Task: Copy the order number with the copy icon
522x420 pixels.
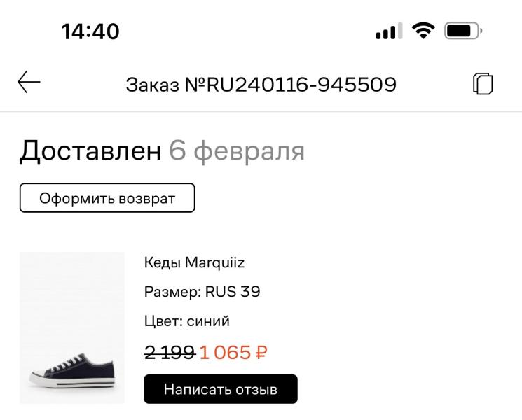Action: pyautogui.click(x=483, y=85)
